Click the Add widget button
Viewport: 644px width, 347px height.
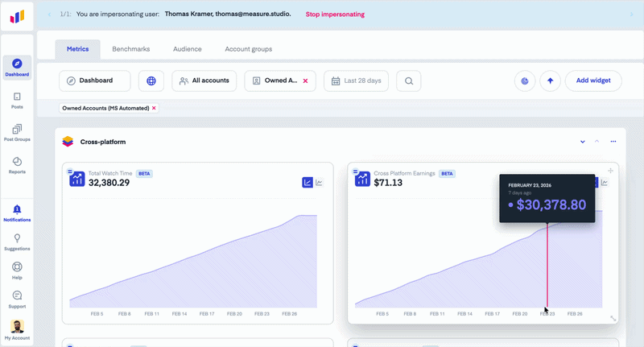tap(593, 81)
